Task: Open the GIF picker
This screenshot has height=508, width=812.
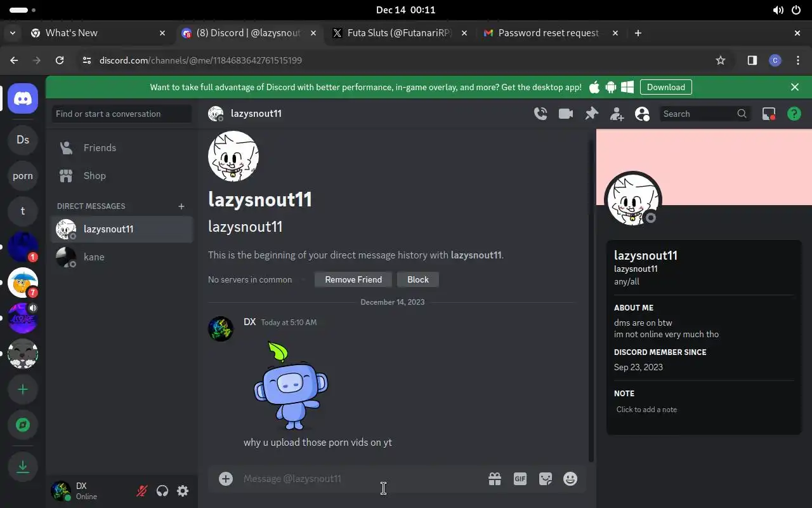Action: [x=520, y=479]
